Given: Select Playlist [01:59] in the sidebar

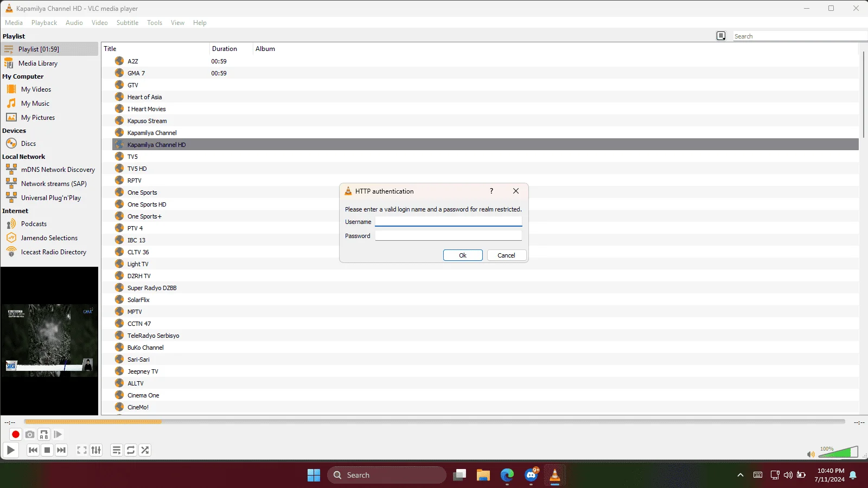Looking at the screenshot, I should pyautogui.click(x=49, y=49).
